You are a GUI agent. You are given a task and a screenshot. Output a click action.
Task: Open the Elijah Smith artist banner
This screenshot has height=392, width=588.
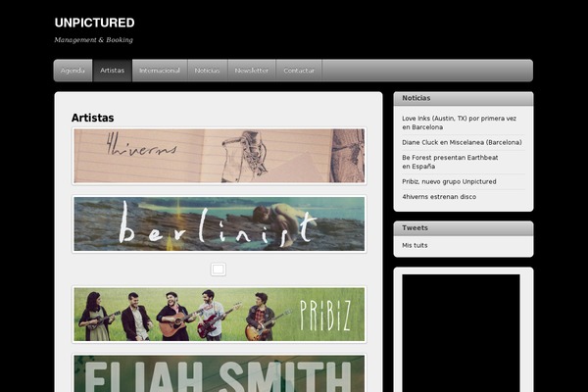(219, 372)
